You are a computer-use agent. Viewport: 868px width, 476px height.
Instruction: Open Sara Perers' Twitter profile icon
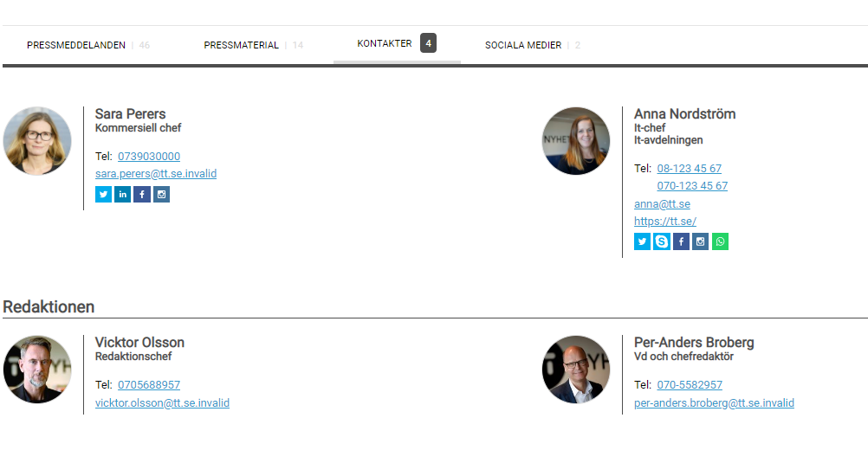pos(103,195)
